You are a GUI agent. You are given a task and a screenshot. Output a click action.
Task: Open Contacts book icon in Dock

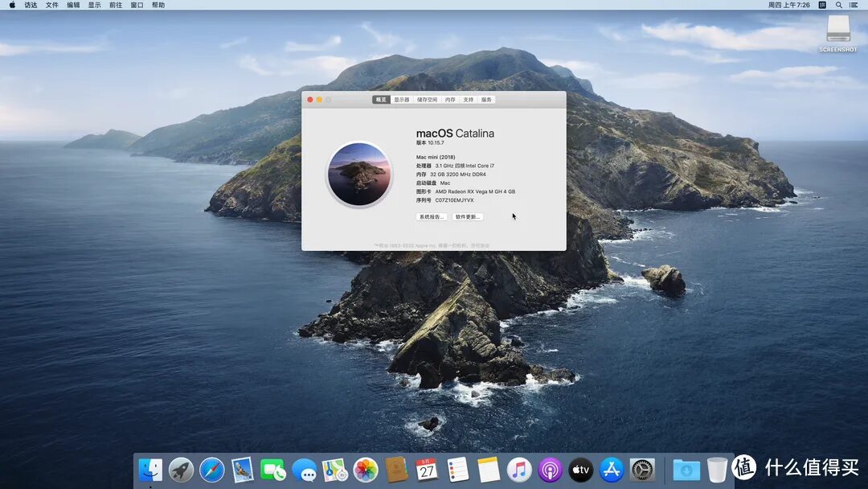[x=396, y=471]
